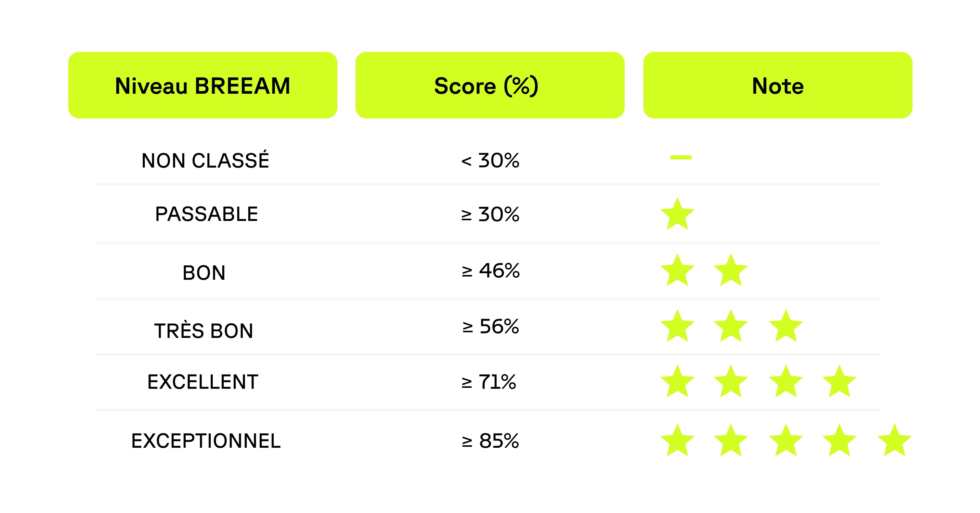Select the NON CLASSÉ level label

click(x=205, y=160)
